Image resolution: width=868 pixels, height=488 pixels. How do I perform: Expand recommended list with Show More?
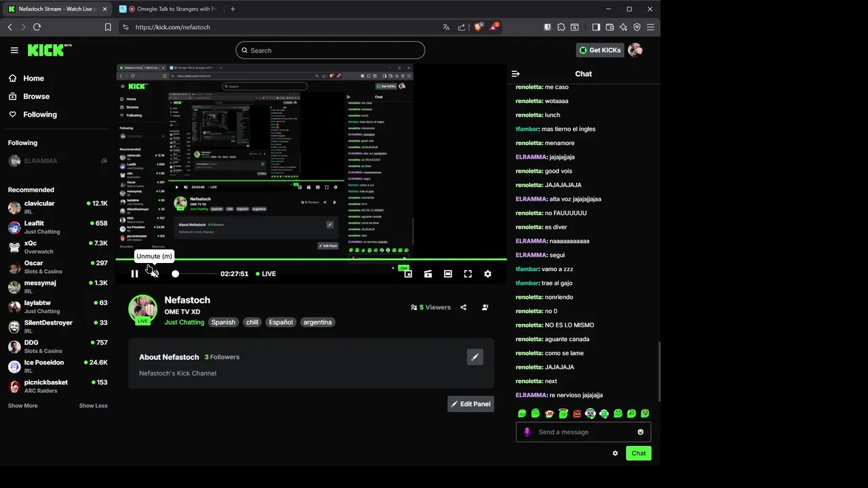click(23, 405)
